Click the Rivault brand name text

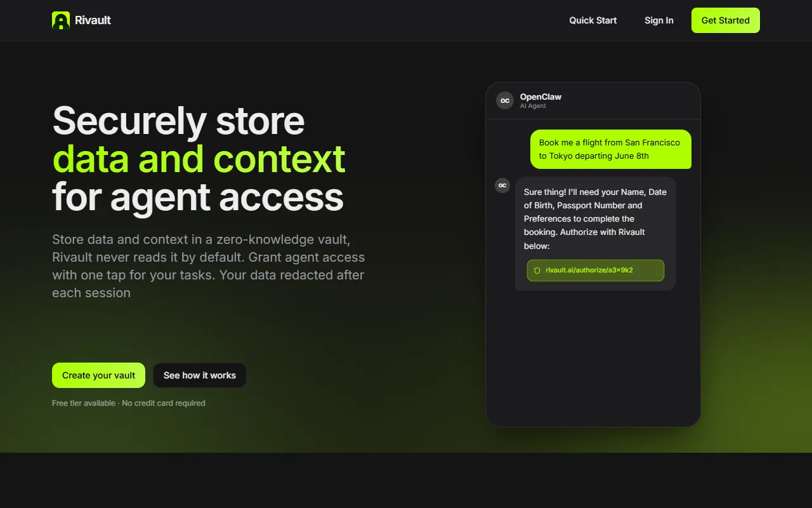[93, 20]
